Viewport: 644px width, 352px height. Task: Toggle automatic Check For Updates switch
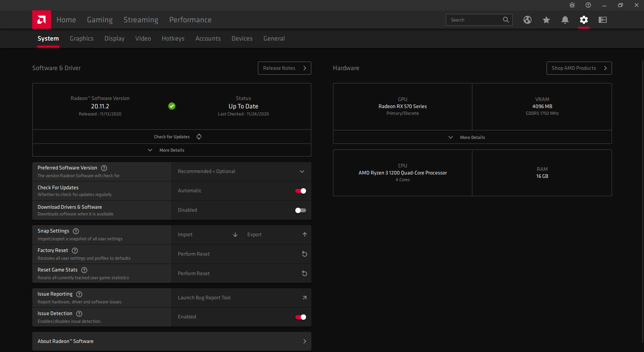tap(301, 191)
